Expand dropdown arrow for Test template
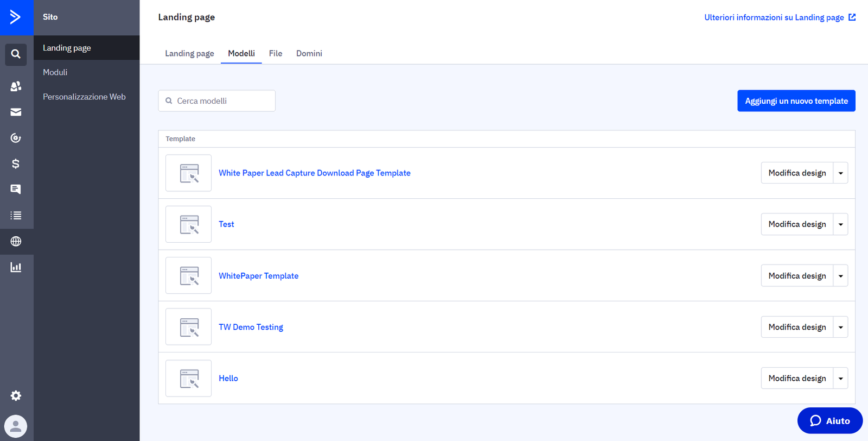 click(x=840, y=224)
